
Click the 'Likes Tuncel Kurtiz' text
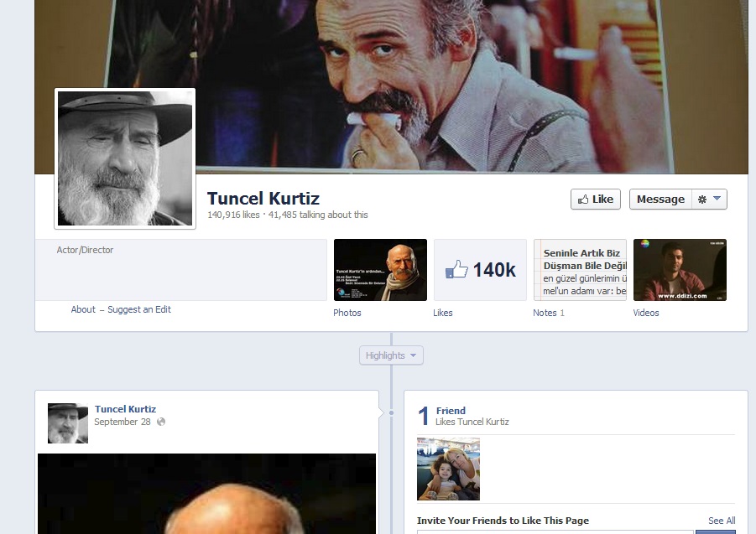point(472,422)
